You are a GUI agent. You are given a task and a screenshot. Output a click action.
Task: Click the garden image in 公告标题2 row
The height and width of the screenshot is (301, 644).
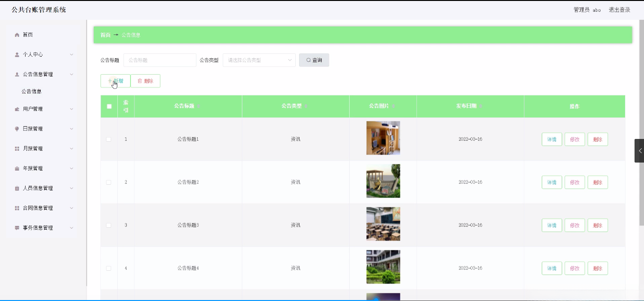coord(383,181)
